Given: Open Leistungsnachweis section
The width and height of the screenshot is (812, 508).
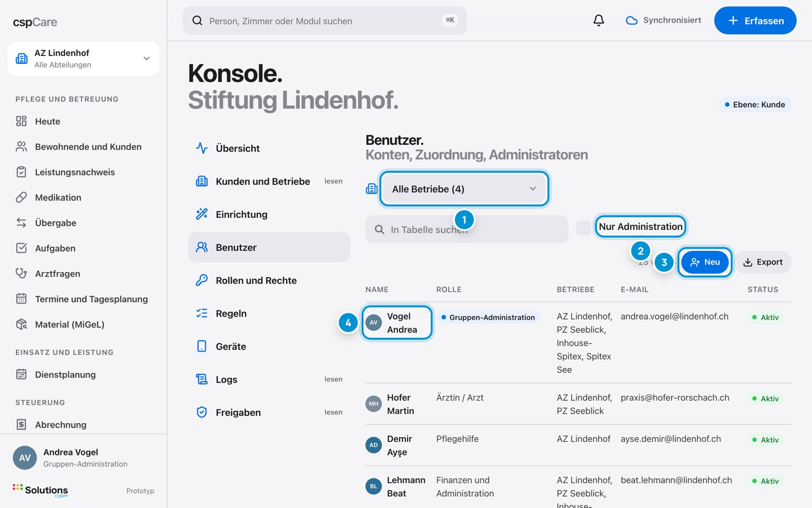Looking at the screenshot, I should [84, 172].
